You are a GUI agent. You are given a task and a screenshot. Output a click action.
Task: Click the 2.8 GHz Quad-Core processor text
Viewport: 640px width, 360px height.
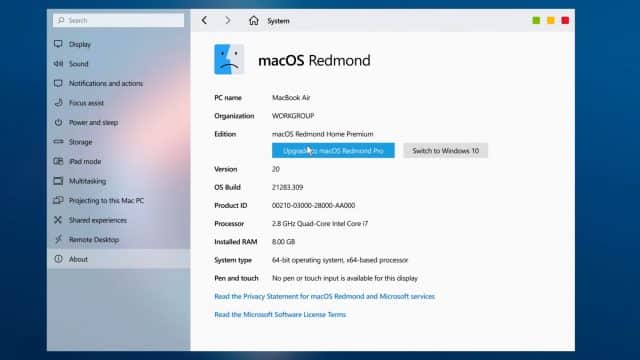[320, 224]
